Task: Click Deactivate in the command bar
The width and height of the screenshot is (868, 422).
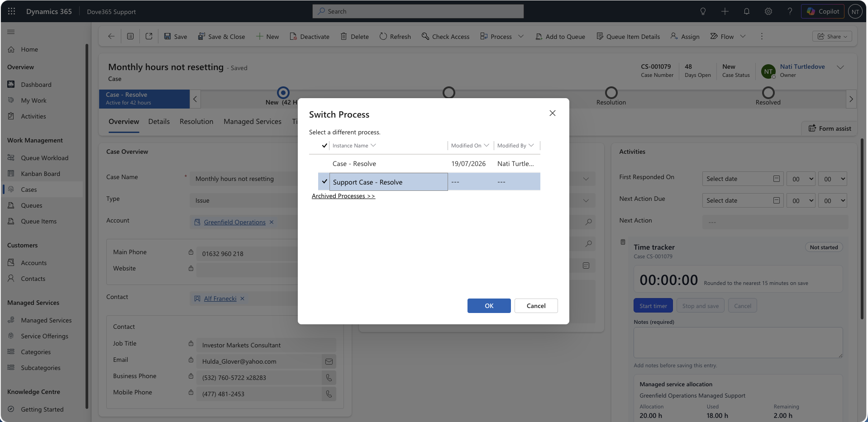Action: pyautogui.click(x=310, y=37)
